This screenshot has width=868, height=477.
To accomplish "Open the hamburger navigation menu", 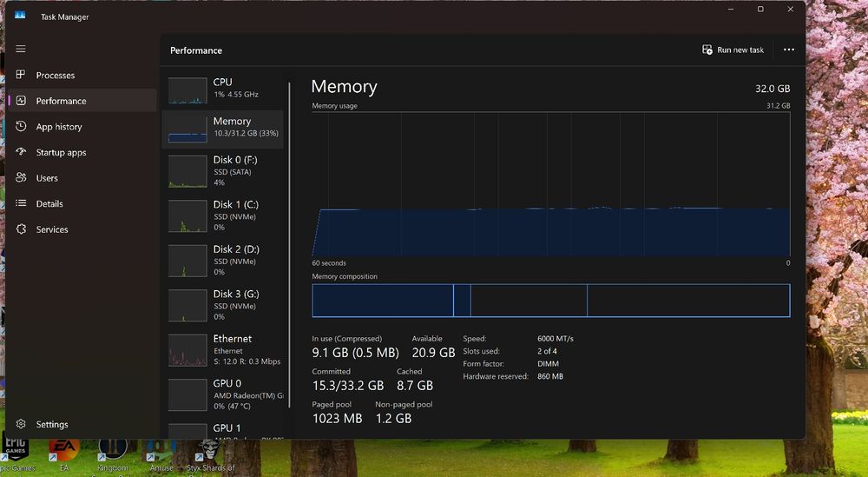I will (21, 49).
